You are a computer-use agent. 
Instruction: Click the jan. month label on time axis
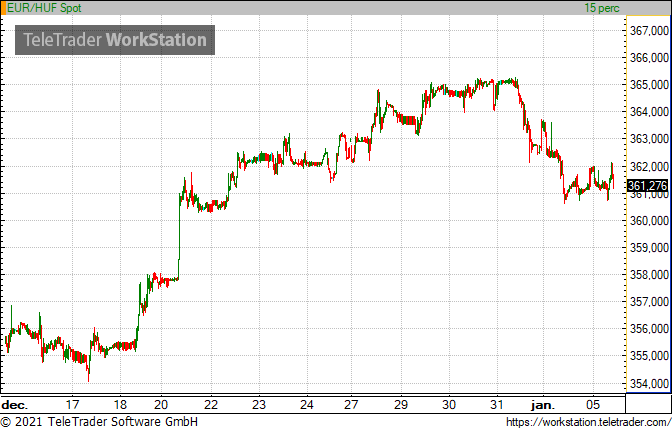(x=543, y=405)
